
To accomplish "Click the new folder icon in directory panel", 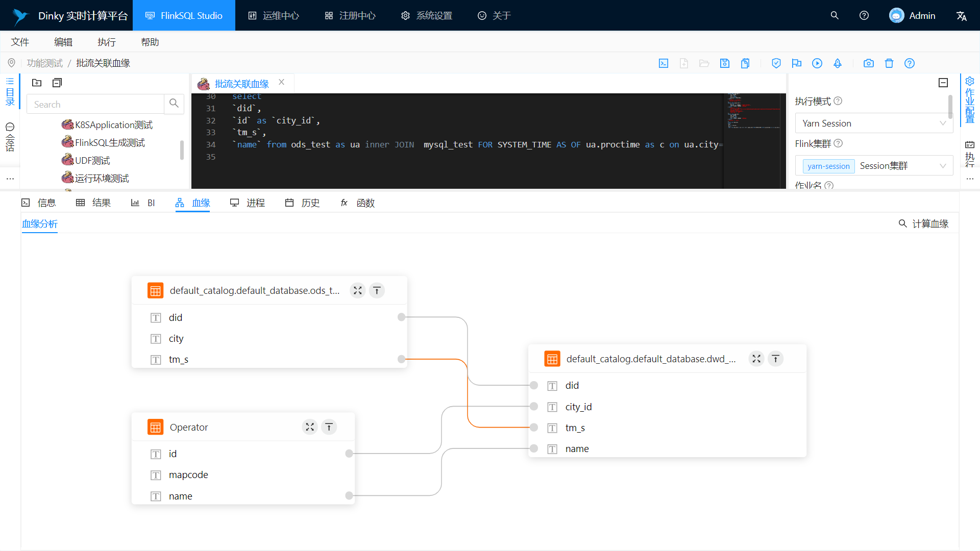I will pyautogui.click(x=37, y=83).
